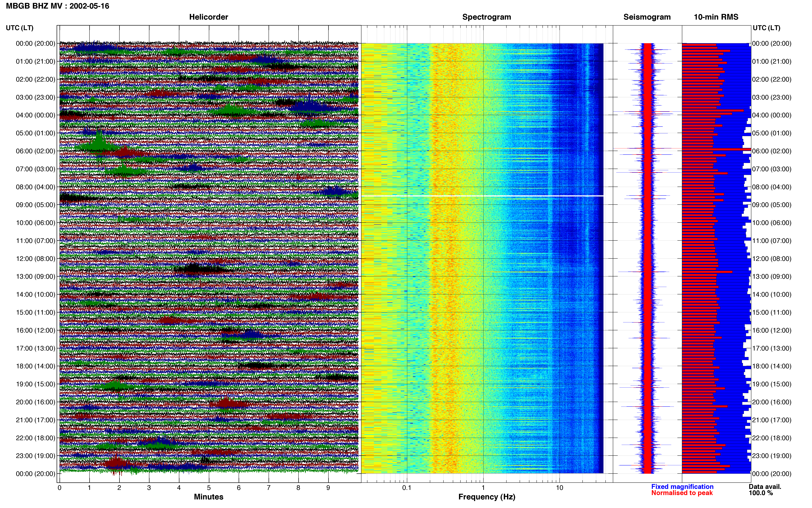This screenshot has height=508, width=812.
Task: Click the white data-gap line in the Spectrogram
Action: click(482, 195)
